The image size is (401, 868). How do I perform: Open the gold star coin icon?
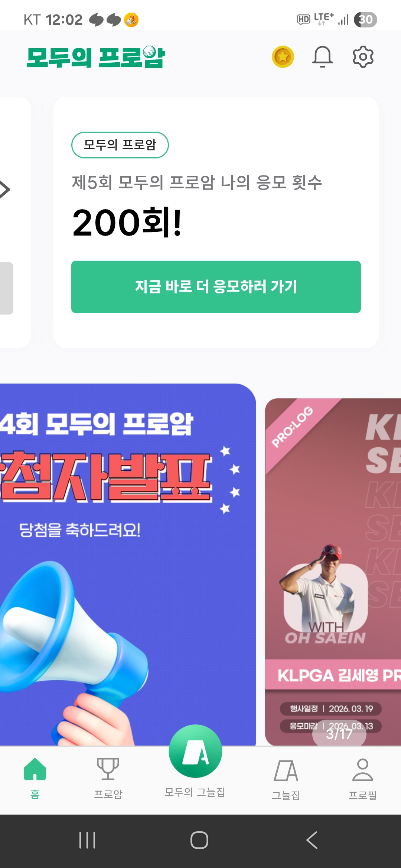[283, 57]
